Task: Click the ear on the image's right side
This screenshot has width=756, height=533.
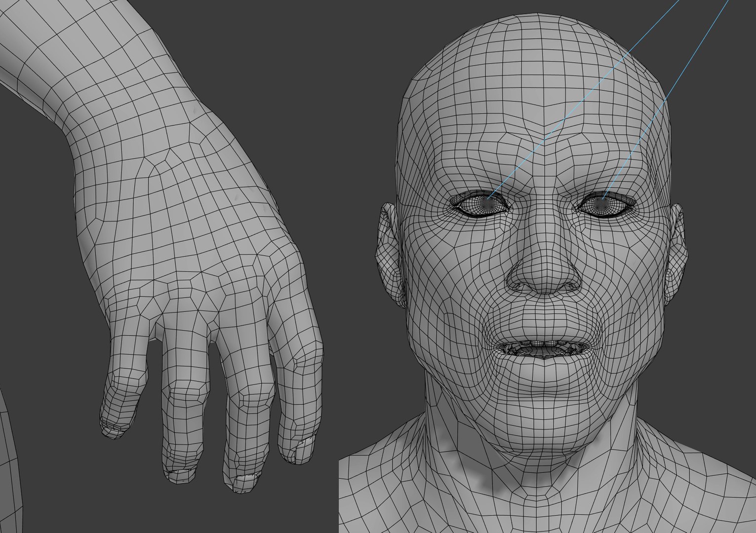Action: click(x=677, y=254)
